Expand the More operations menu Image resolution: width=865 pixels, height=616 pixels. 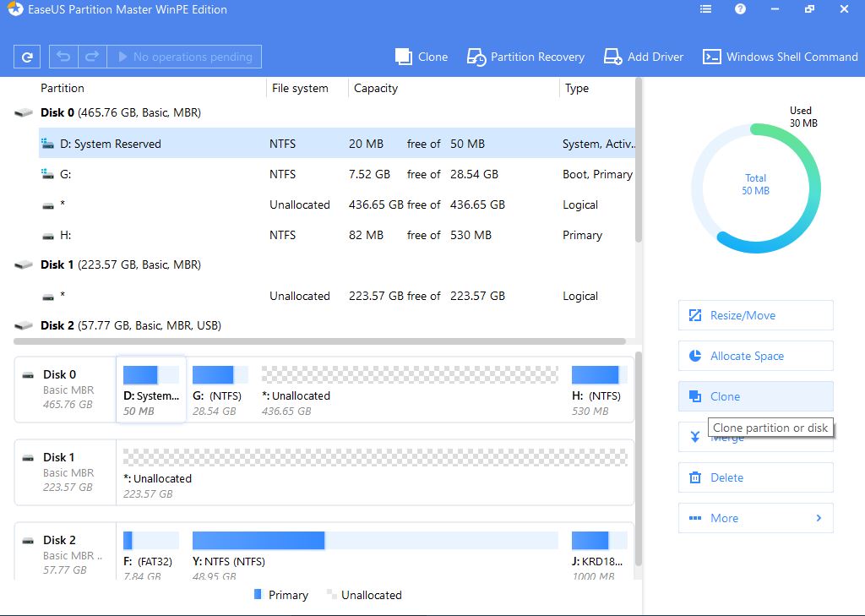click(x=755, y=518)
